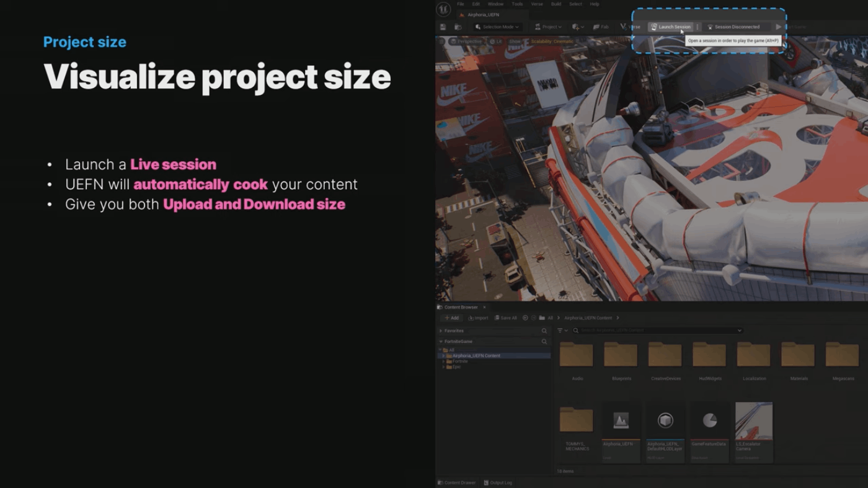Expand the Fortnite tree folder
The height and width of the screenshot is (488, 868).
point(444,362)
